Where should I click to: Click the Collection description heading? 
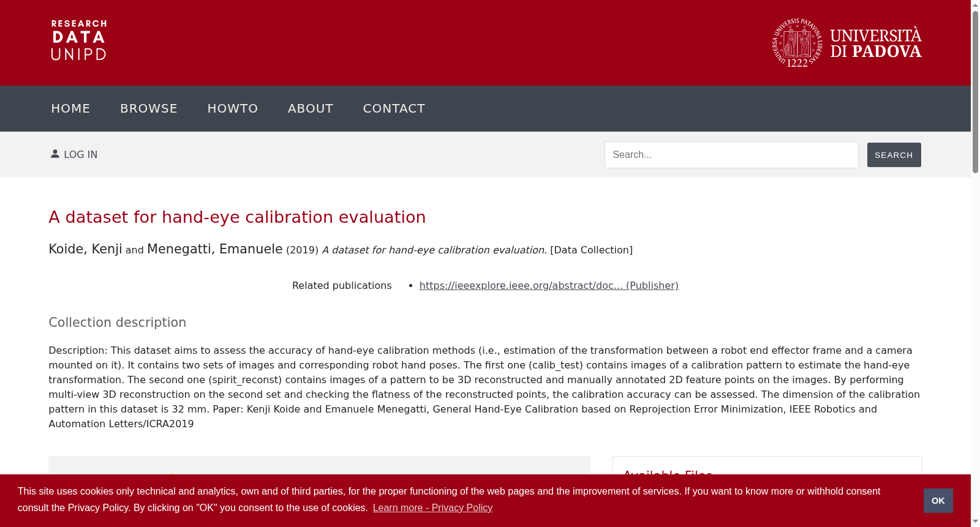click(117, 323)
